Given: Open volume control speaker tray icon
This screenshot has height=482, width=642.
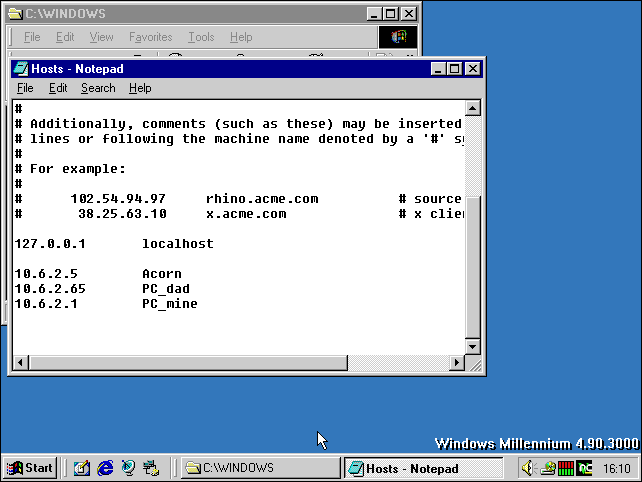Looking at the screenshot, I should click(528, 468).
